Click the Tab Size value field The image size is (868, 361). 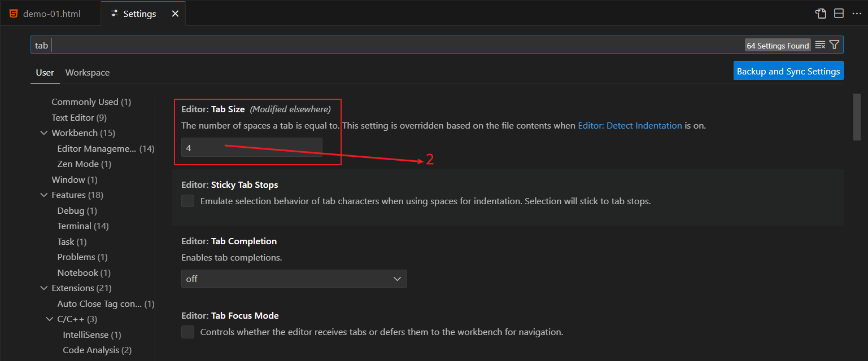(252, 147)
